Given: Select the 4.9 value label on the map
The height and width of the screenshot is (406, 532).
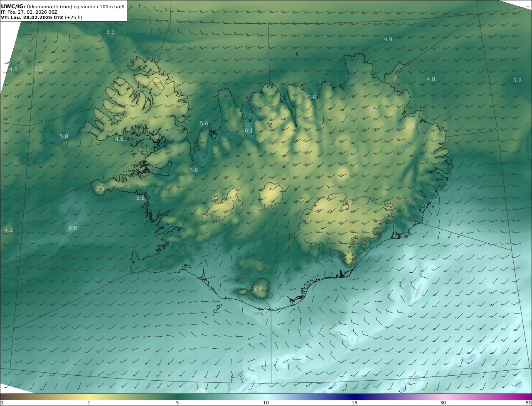Looking at the screenshot, I should 388,39.
